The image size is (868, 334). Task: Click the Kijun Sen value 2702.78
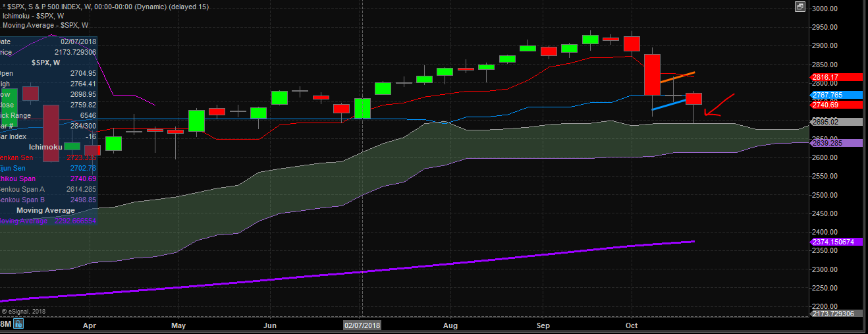[82, 168]
